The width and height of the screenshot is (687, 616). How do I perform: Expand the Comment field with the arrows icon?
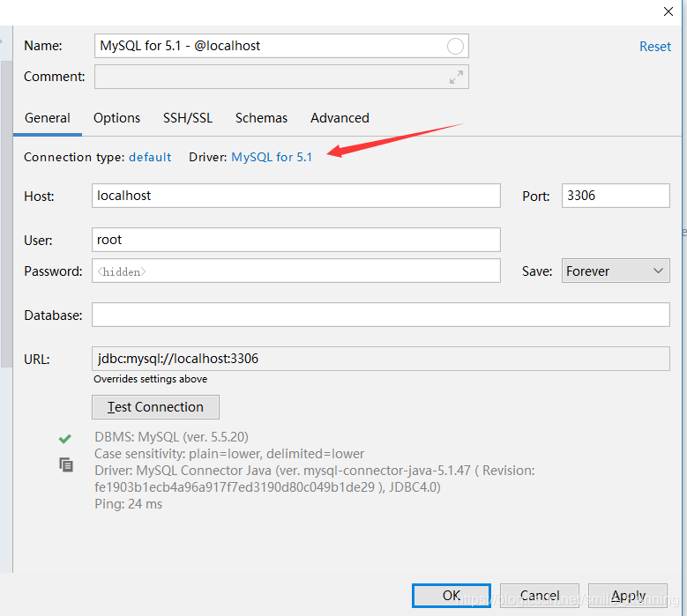pyautogui.click(x=456, y=77)
